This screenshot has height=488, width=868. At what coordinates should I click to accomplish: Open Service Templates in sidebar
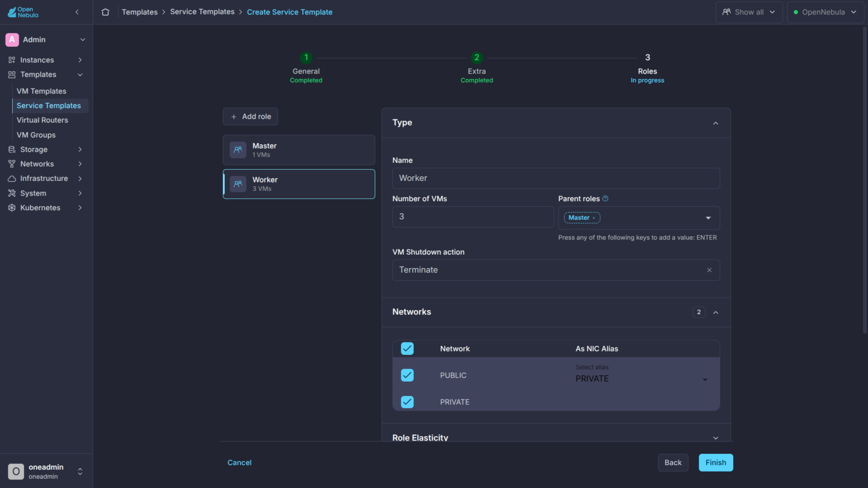pos(49,106)
